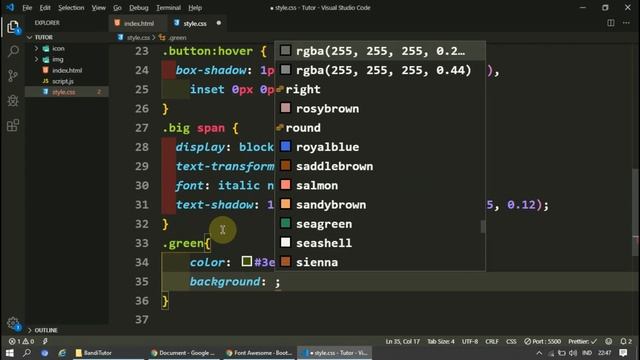Screen dimensions: 640x360
Task: Click the feedback smiley icon
Action: click(609, 341)
